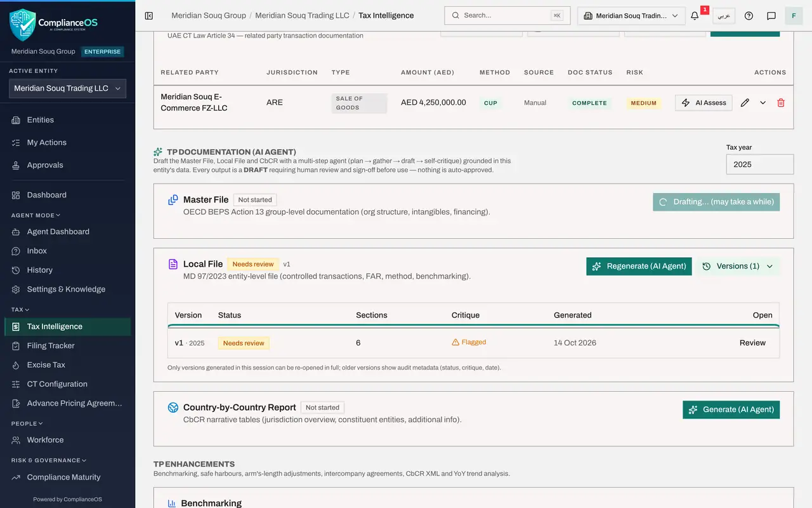Image resolution: width=812 pixels, height=508 pixels.
Task: Click Meridian Souq Group breadcrumb
Action: point(209,16)
